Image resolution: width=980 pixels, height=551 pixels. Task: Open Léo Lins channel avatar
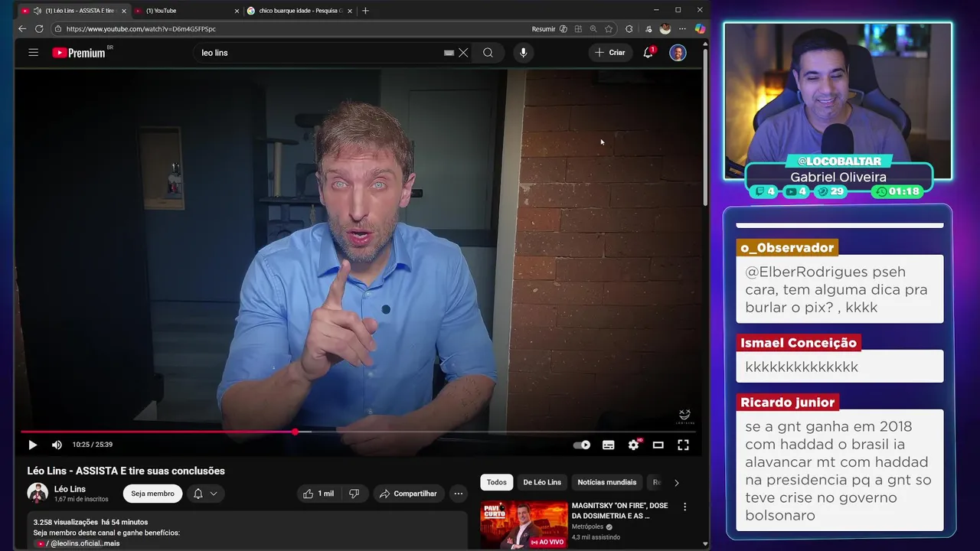38,494
